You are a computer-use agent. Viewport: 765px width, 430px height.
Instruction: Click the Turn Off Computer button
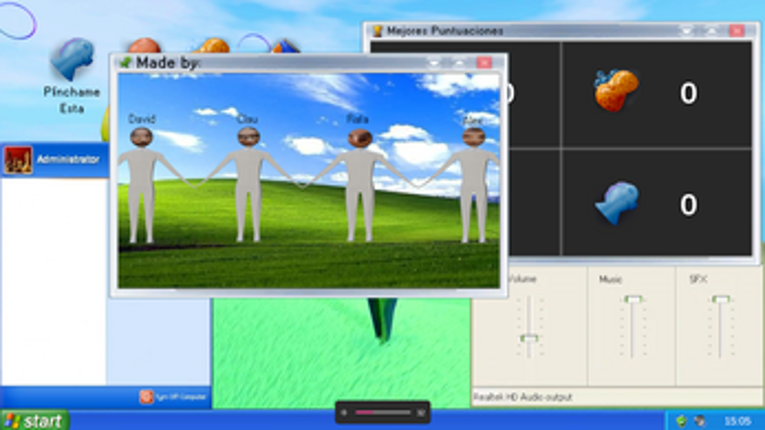point(180,397)
